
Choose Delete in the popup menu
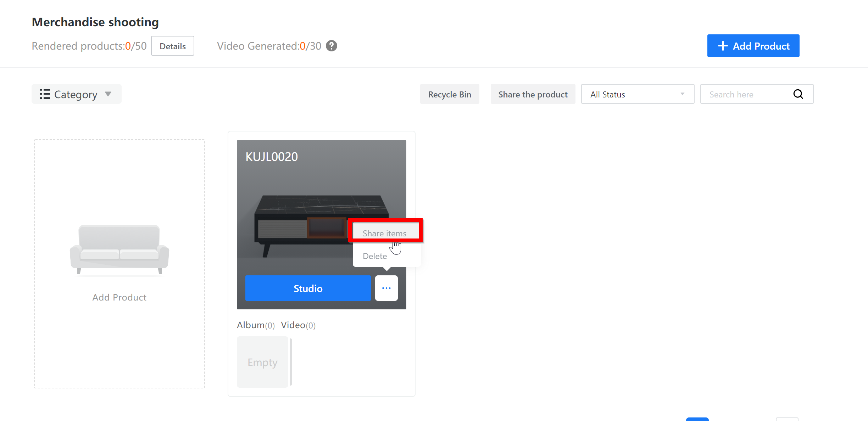click(x=374, y=256)
